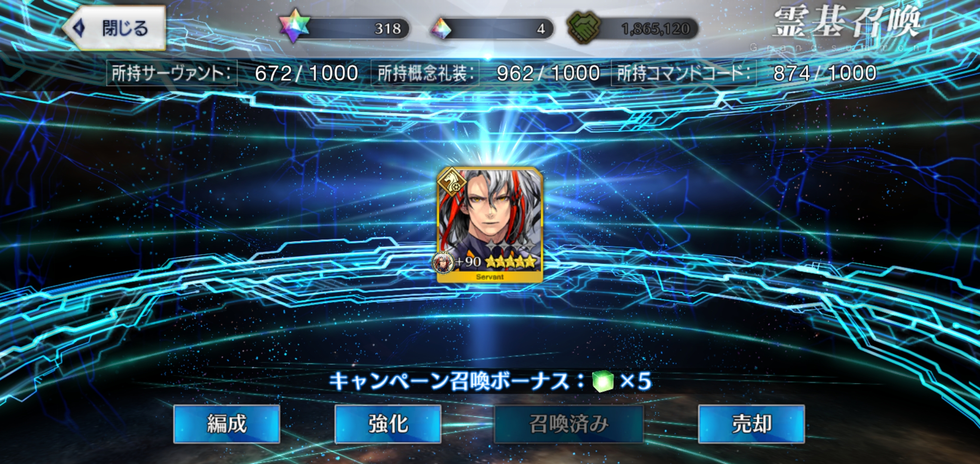Image resolution: width=980 pixels, height=464 pixels.
Task: Click the rainbow Saint Quartz star icon
Action: [294, 26]
